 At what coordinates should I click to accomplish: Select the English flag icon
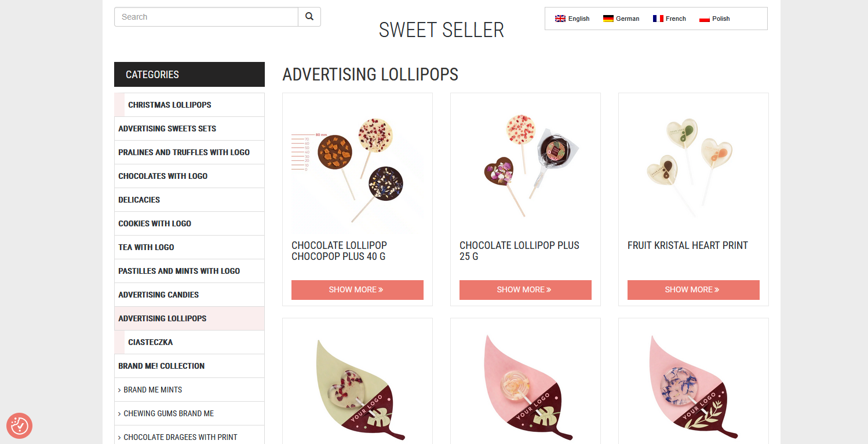[x=560, y=19]
